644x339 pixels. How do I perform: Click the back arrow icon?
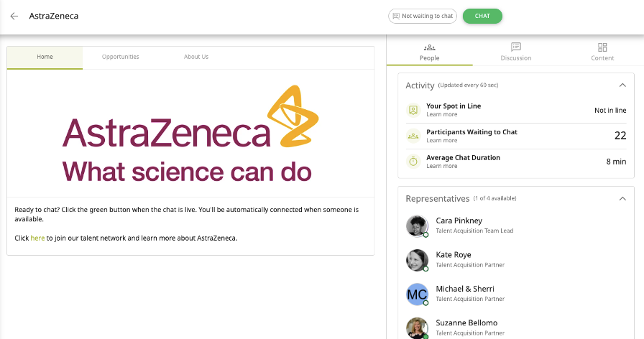(14, 16)
